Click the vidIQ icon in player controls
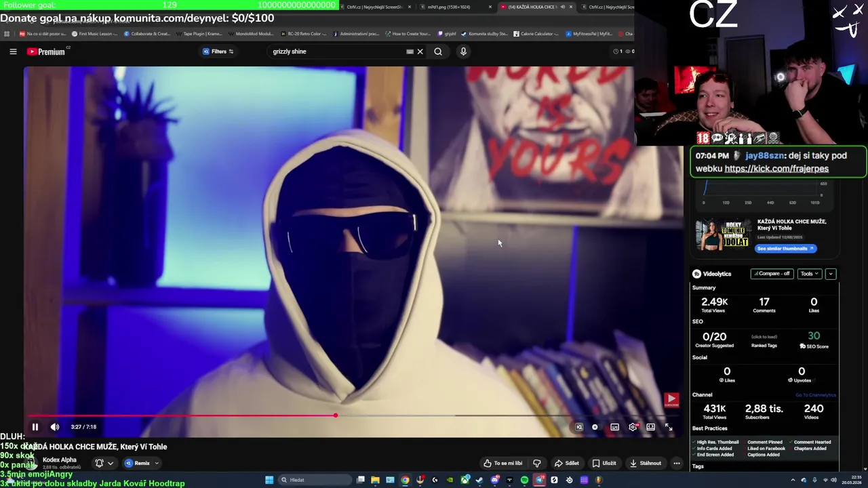Image resolution: width=868 pixels, height=488 pixels. [x=578, y=427]
